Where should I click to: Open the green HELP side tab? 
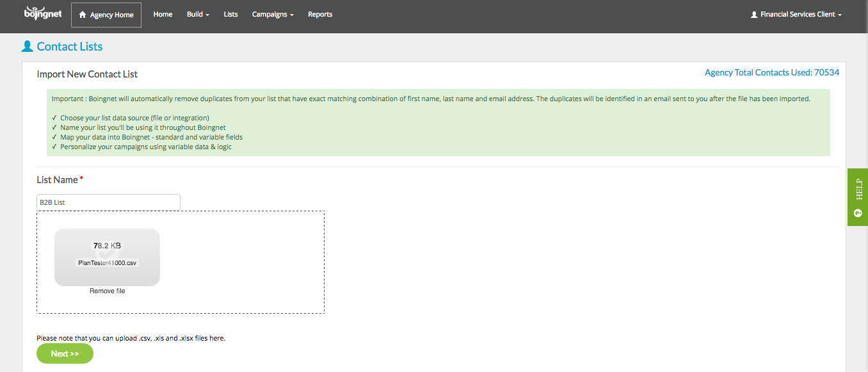858,197
